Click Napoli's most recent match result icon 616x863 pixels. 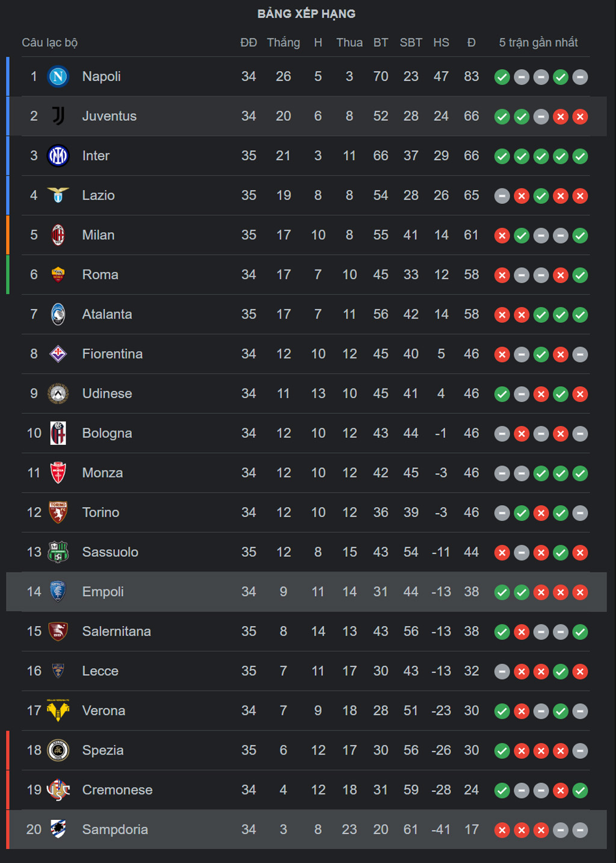pos(580,77)
